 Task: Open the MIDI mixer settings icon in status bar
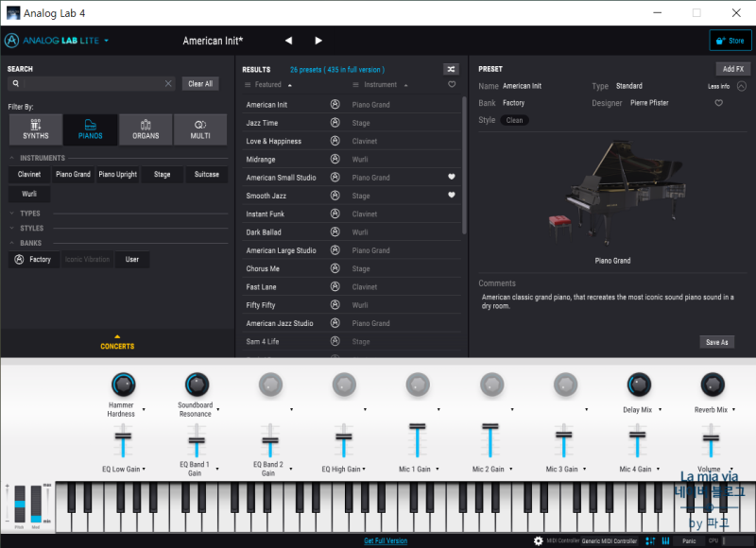pyautogui.click(x=650, y=540)
